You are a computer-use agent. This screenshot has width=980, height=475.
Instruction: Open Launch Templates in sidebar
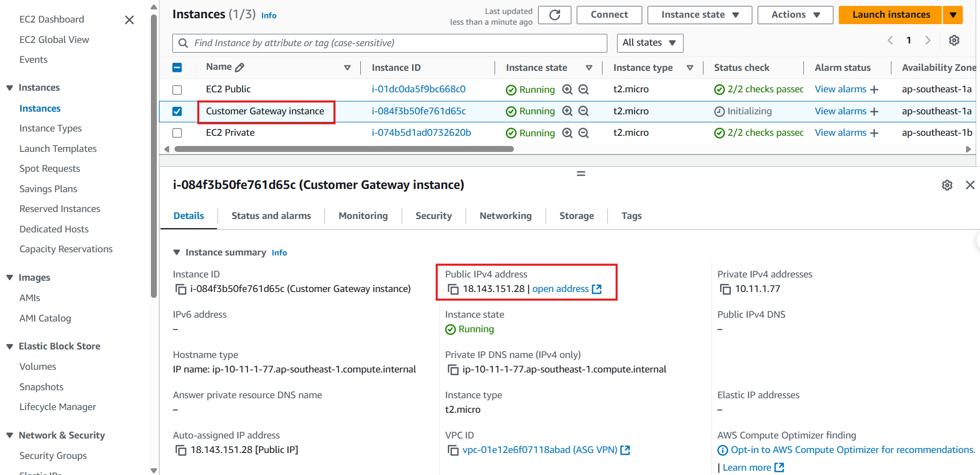58,149
